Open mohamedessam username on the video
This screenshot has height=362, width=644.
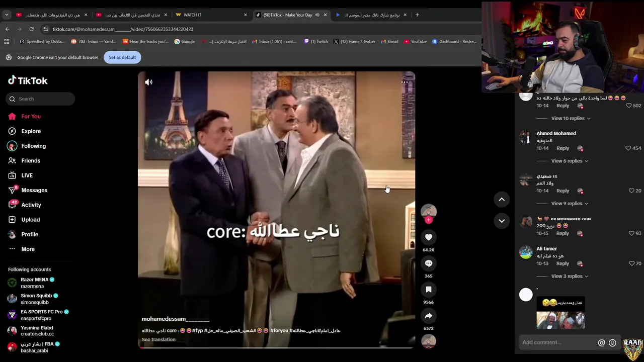click(x=175, y=319)
